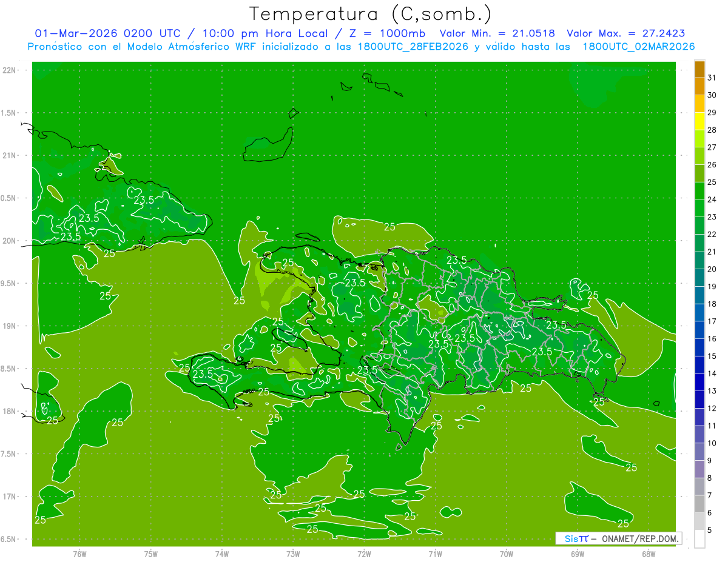This screenshot has height=562, width=728.
Task: Click the "ONAMET/REP.DOM." credit label
Action: [639, 538]
